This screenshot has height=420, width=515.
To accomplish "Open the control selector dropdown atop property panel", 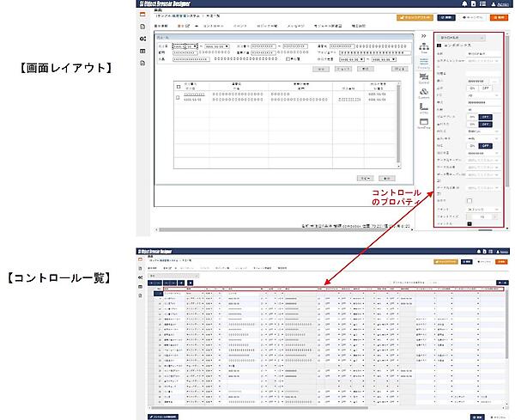I will [461, 38].
